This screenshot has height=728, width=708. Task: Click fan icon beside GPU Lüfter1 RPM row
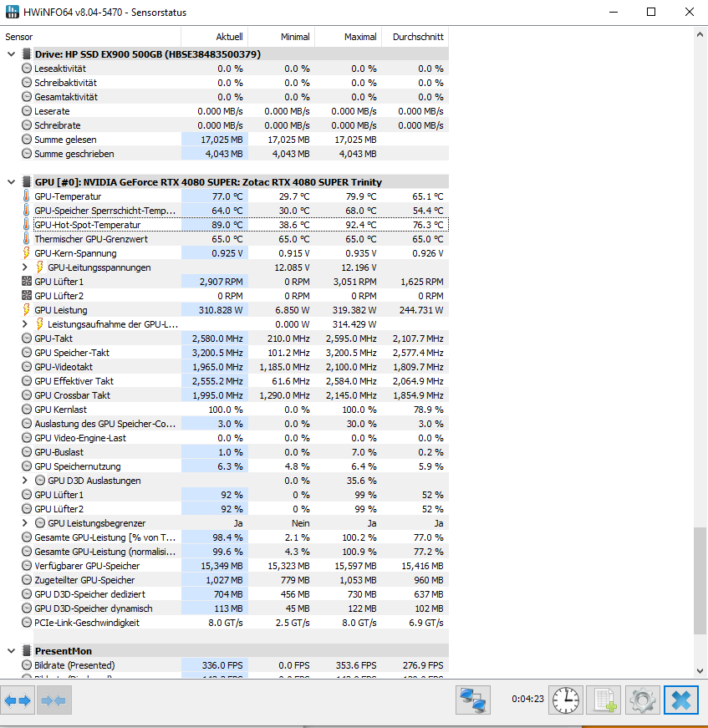[x=27, y=282]
